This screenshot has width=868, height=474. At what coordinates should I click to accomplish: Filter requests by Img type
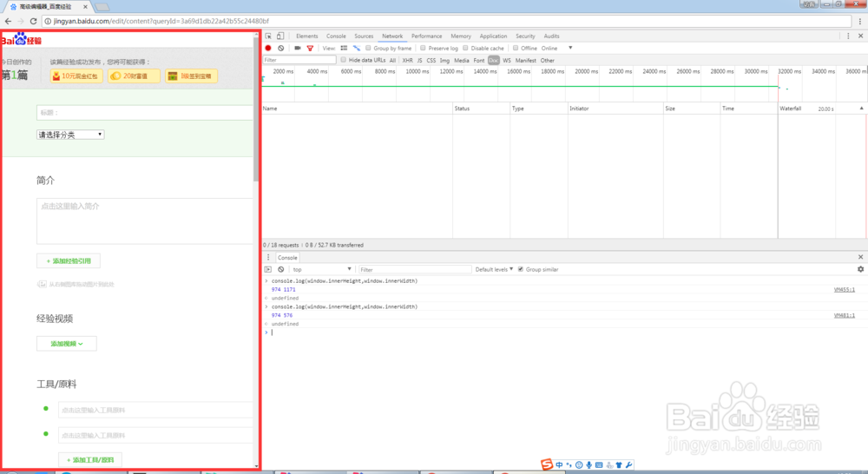tap(444, 61)
